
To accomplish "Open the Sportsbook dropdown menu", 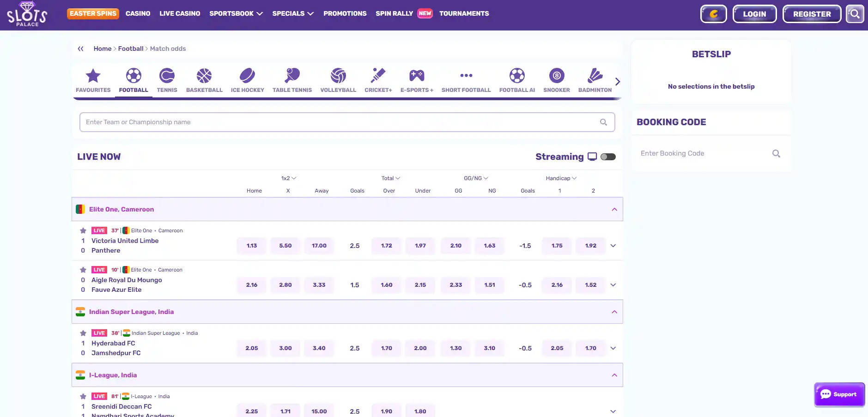I will point(236,13).
